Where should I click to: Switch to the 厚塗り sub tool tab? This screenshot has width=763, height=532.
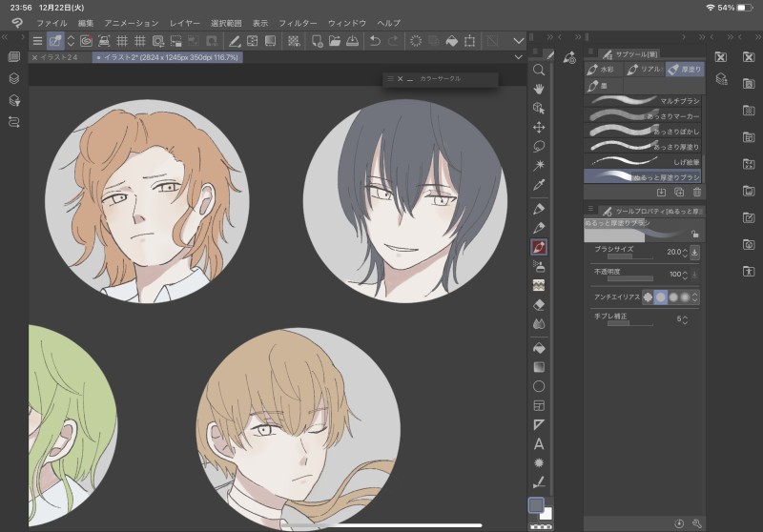point(683,70)
